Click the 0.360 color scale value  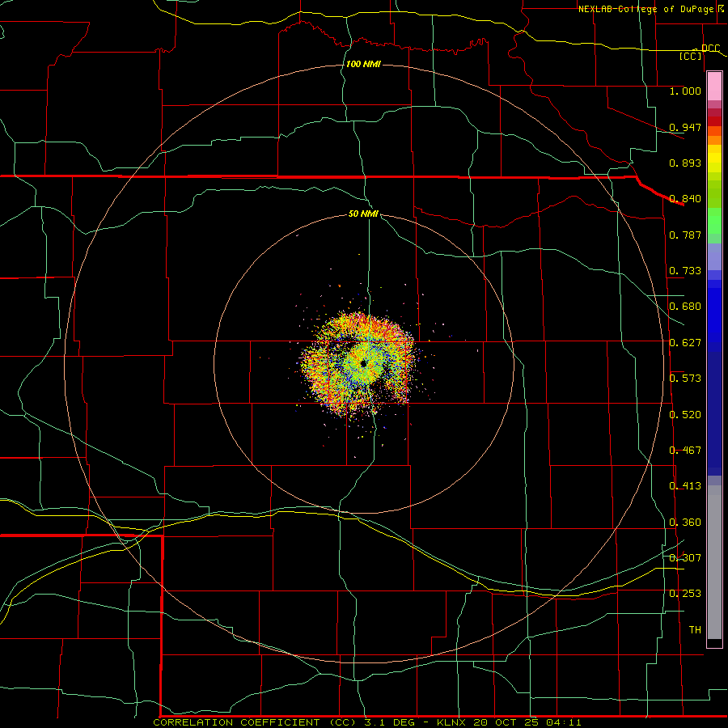coord(685,523)
